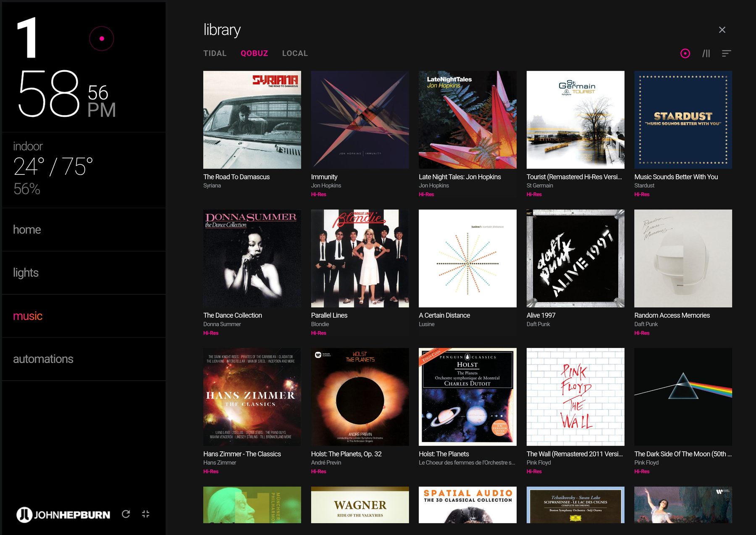
Task: Click the "Holst: The Planets, Op. 32" title
Action: [x=346, y=454]
